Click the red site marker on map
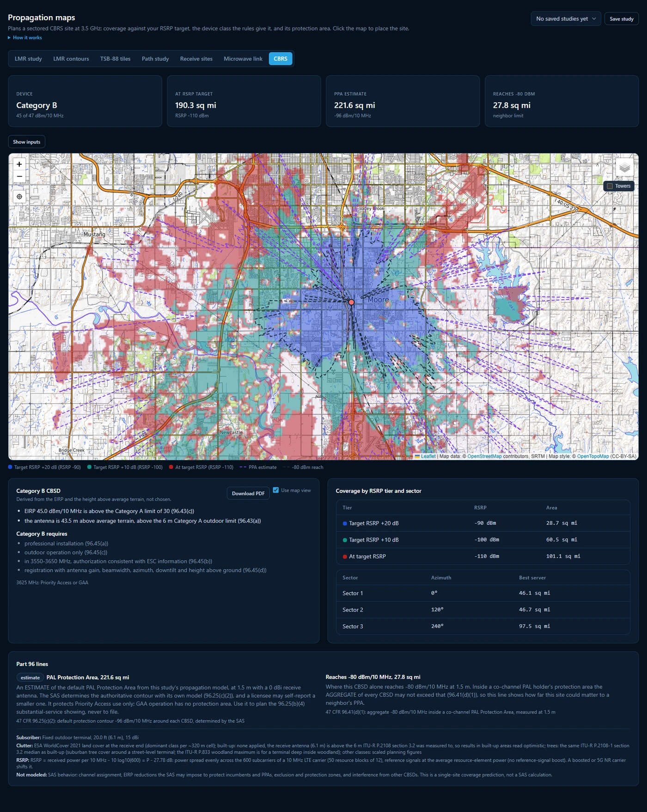The image size is (647, 812). [351, 302]
